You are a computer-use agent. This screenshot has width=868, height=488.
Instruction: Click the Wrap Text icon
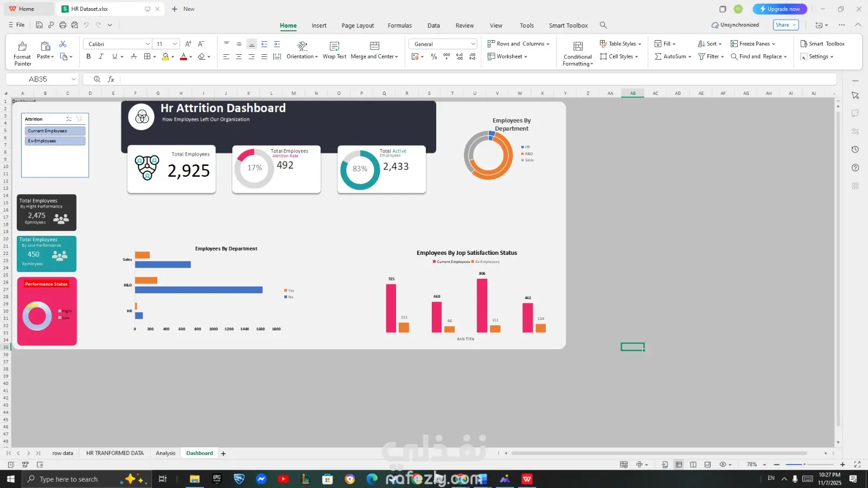coord(334,47)
